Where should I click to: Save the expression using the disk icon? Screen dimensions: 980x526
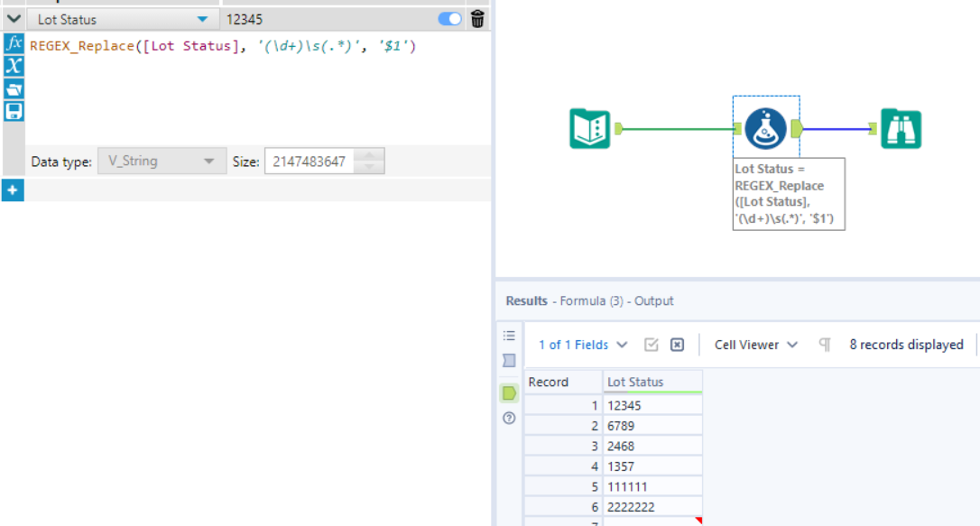point(13,111)
